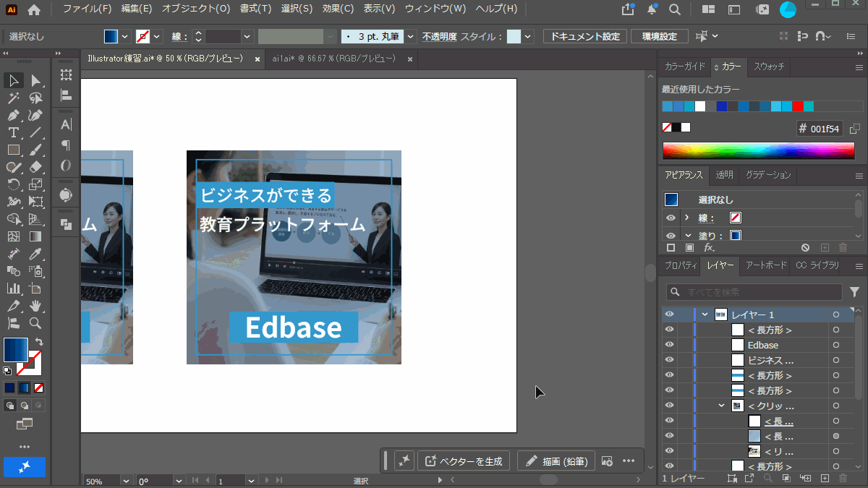Image resolution: width=868 pixels, height=488 pixels.
Task: Click the Home icon in top bar
Action: tap(34, 10)
